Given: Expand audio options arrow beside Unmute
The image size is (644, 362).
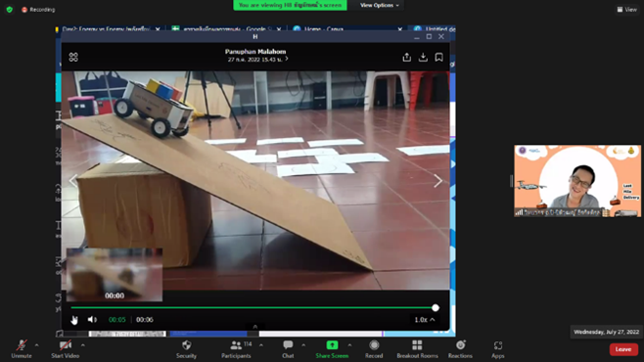Looking at the screenshot, I should (36, 345).
